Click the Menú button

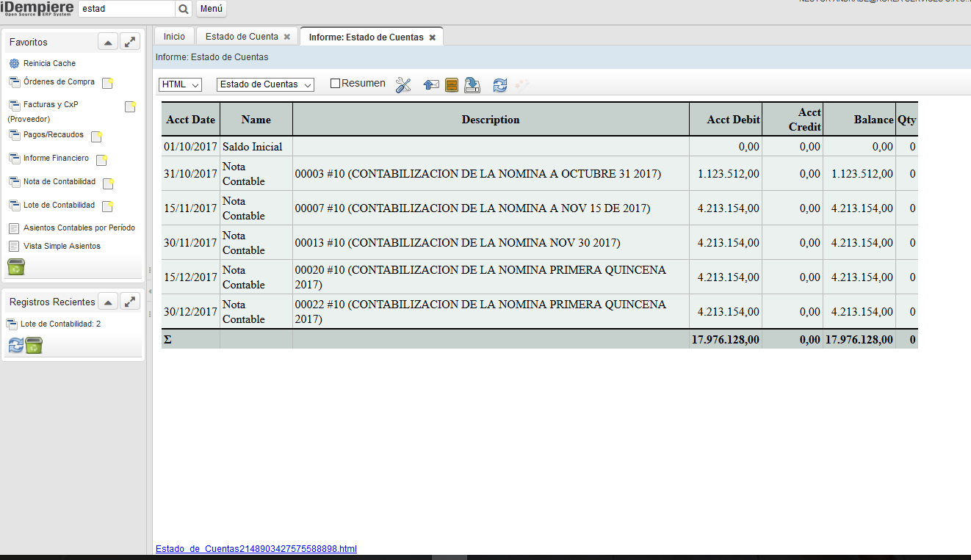(212, 10)
